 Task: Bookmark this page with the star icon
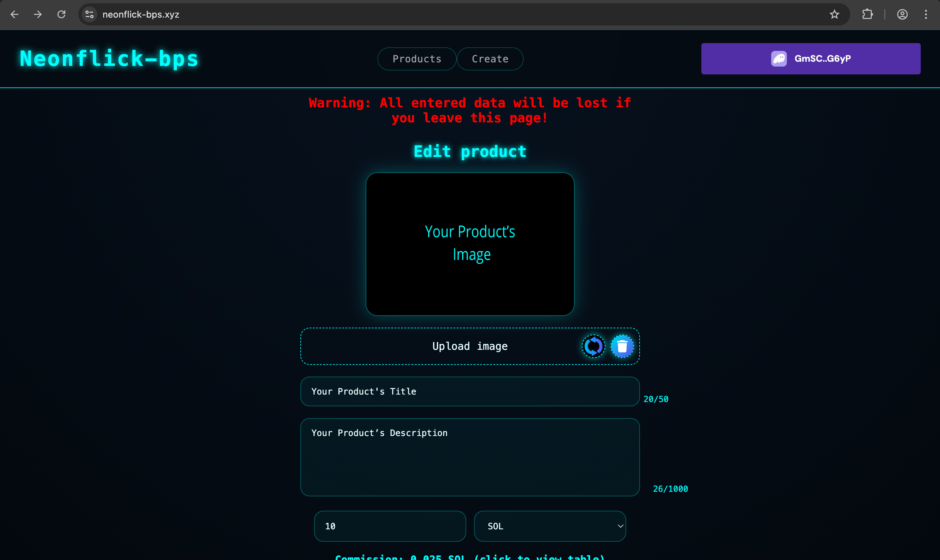(x=834, y=14)
